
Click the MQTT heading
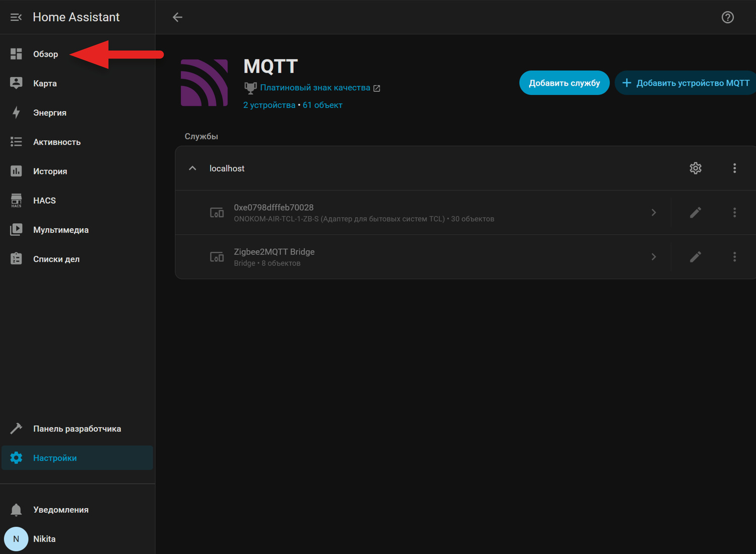tap(271, 66)
